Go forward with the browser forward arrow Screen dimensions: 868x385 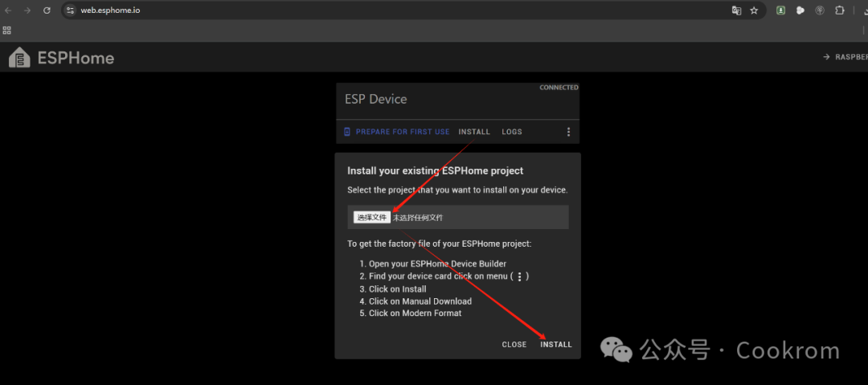click(27, 10)
